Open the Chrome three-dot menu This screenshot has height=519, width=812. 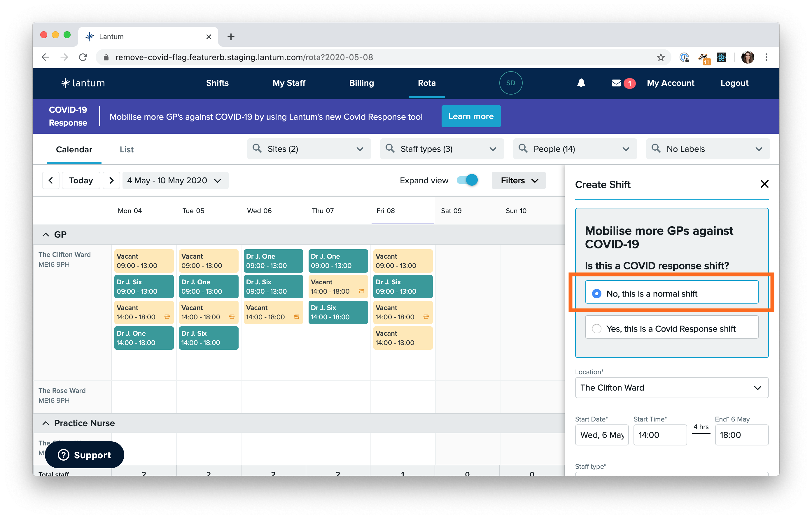click(766, 57)
